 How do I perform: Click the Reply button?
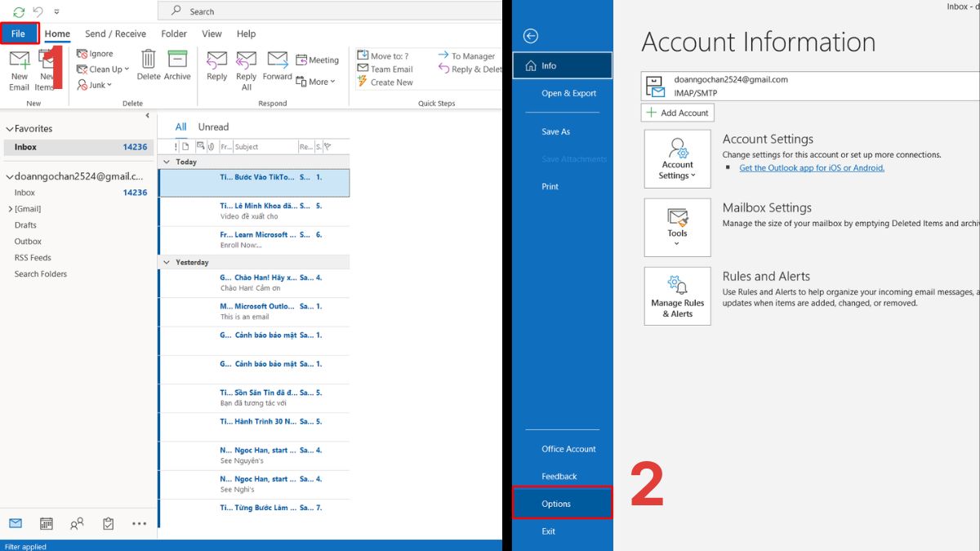[x=217, y=65]
